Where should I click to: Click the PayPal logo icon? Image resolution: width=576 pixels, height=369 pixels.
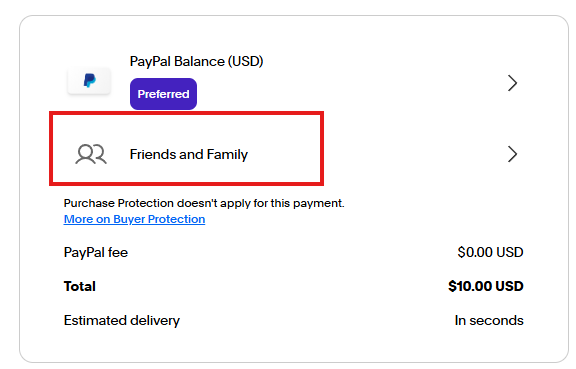(89, 80)
